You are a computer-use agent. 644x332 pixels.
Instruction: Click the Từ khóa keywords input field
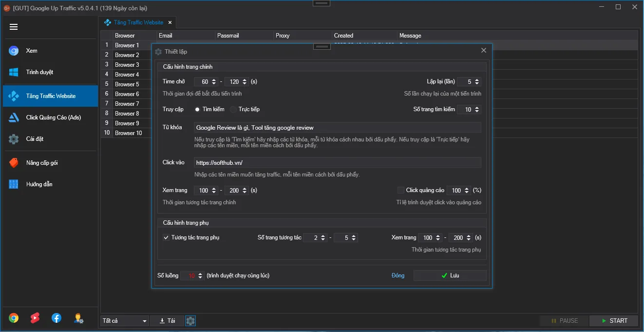pyautogui.click(x=337, y=127)
